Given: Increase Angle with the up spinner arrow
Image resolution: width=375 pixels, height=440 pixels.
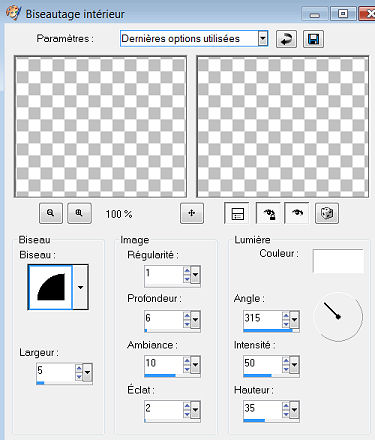Looking at the screenshot, I should tap(286, 316).
